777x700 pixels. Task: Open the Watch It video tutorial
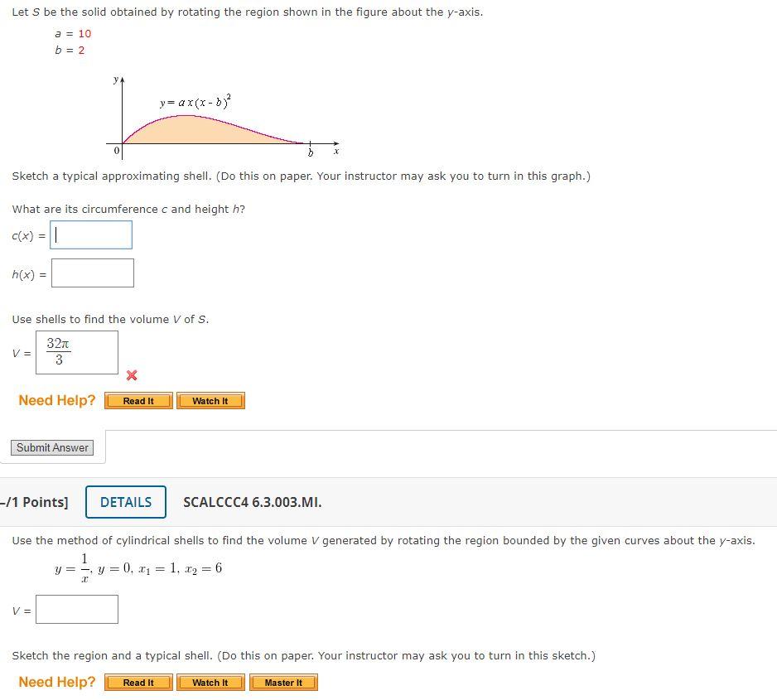click(x=210, y=401)
